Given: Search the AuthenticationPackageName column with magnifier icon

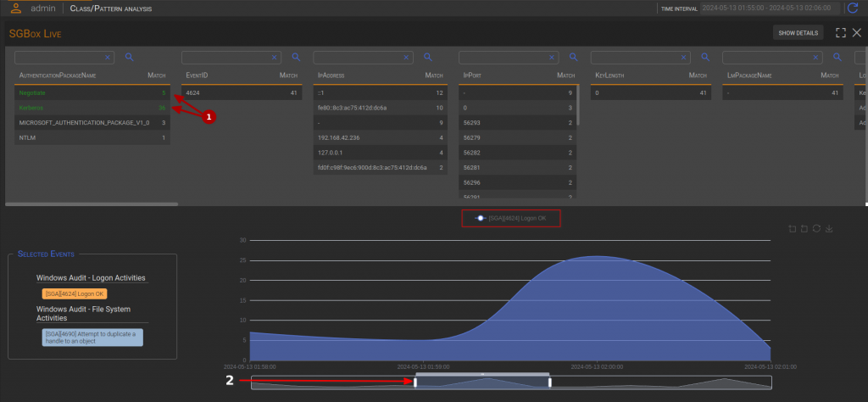Looking at the screenshot, I should click(129, 57).
